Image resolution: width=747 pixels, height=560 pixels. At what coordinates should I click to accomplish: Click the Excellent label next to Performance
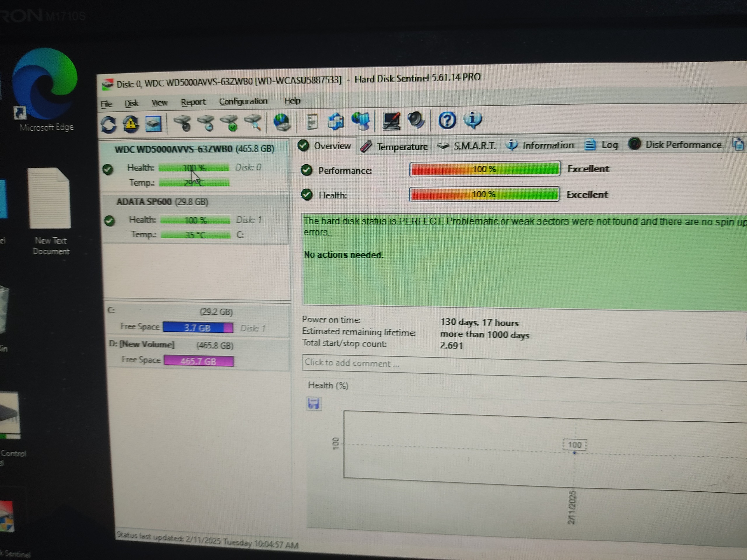588,169
